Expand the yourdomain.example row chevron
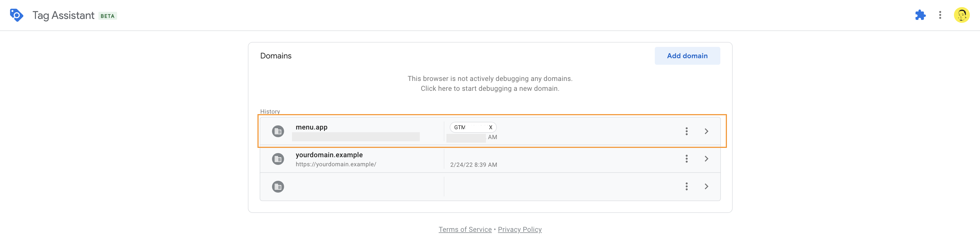Image resolution: width=980 pixels, height=248 pixels. point(706,159)
